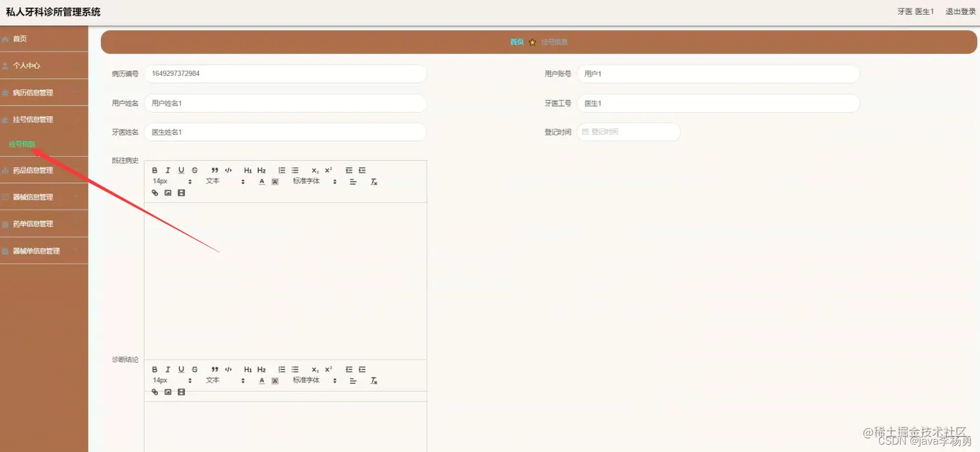Image resolution: width=980 pixels, height=452 pixels.
Task: Click the 登记时间 date input field
Action: [629, 131]
